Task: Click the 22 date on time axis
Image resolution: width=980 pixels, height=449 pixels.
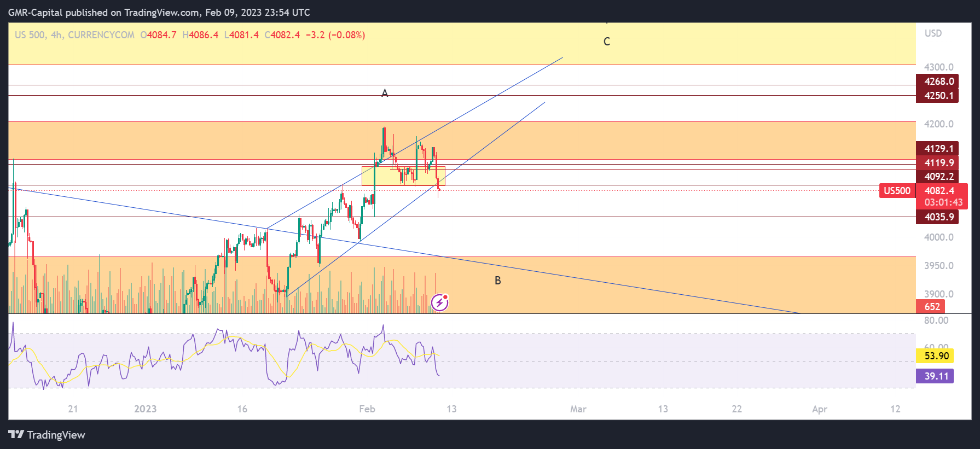Action: 737,409
